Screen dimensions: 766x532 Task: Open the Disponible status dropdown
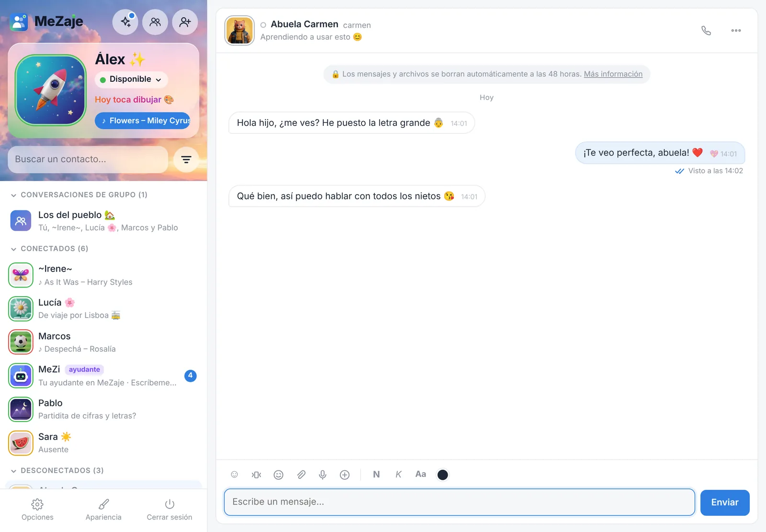click(131, 79)
